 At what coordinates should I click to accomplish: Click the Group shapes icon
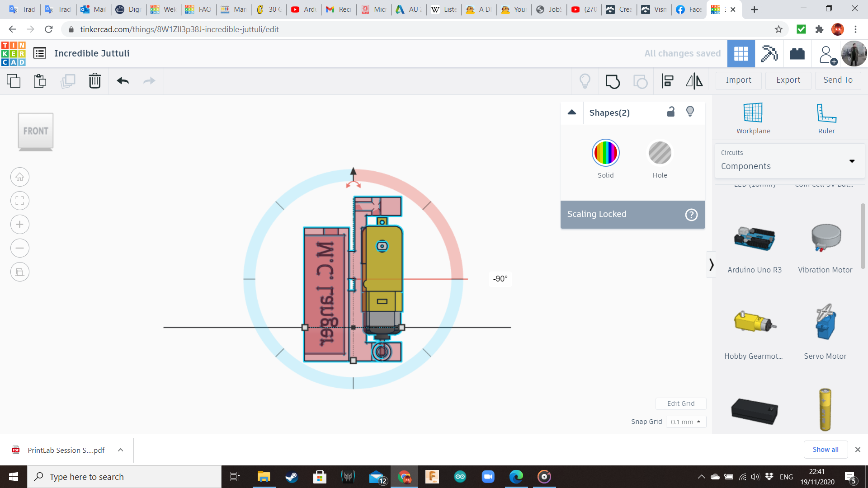613,81
